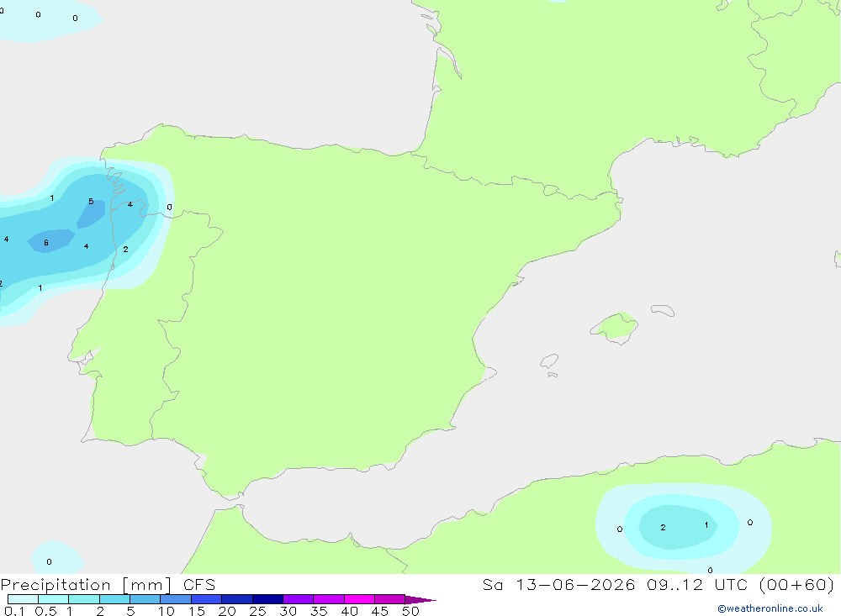Click the legend tick label "40"

click(x=349, y=611)
